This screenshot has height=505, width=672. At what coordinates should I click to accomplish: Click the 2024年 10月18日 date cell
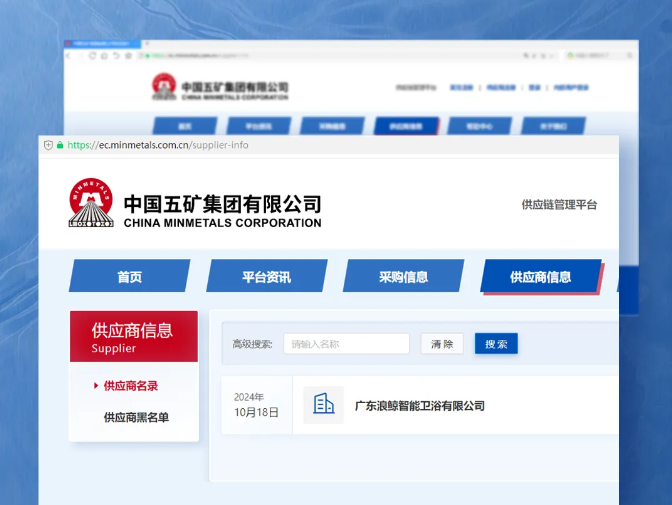(x=256, y=405)
